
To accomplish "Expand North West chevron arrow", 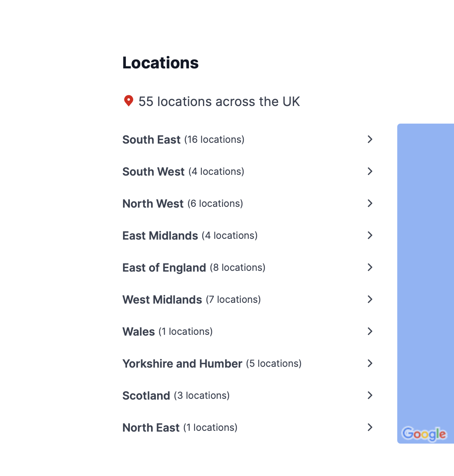I will 370,203.
